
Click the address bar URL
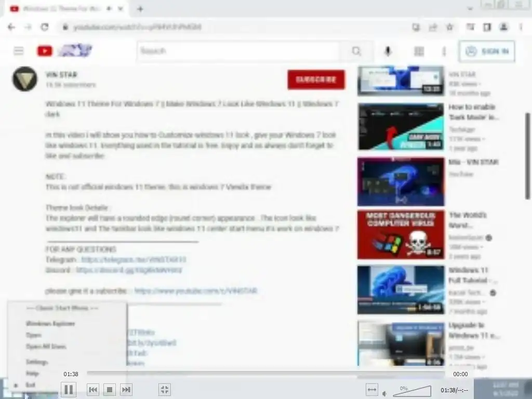click(137, 27)
